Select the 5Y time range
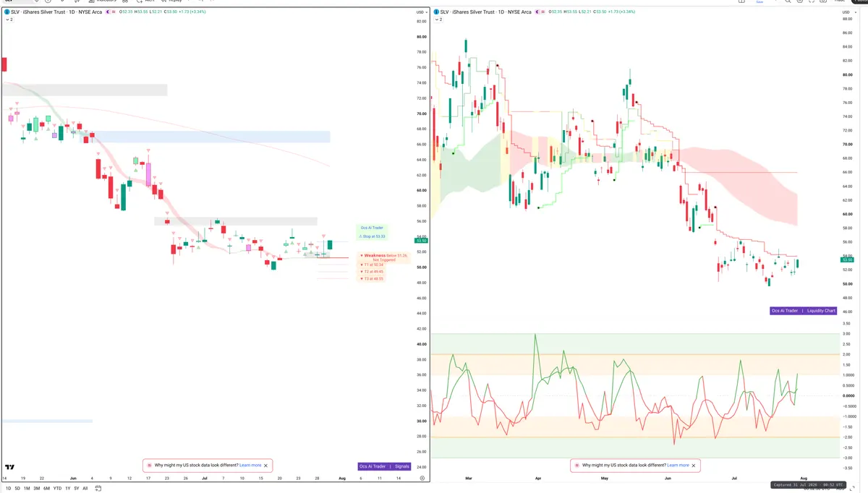 point(76,489)
